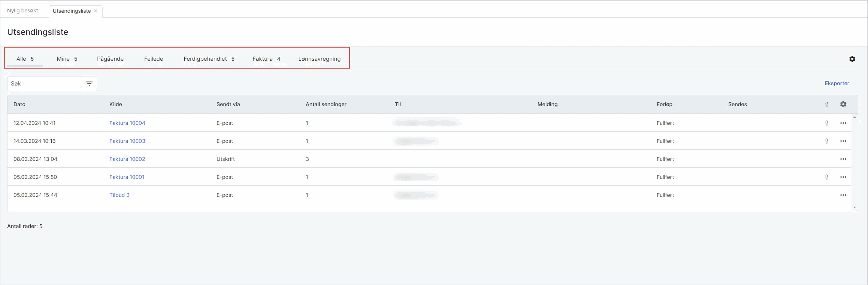
Task: Sort by the Kilde column header
Action: click(116, 104)
